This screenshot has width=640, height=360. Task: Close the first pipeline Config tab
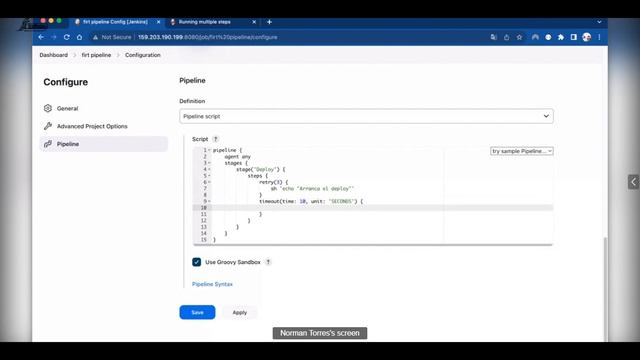point(158,22)
